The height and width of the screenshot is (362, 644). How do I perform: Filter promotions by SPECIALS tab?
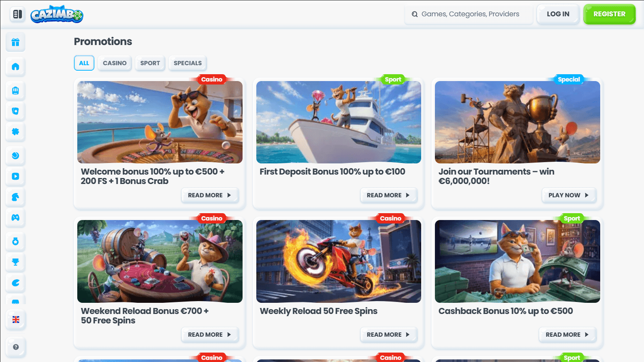point(188,63)
